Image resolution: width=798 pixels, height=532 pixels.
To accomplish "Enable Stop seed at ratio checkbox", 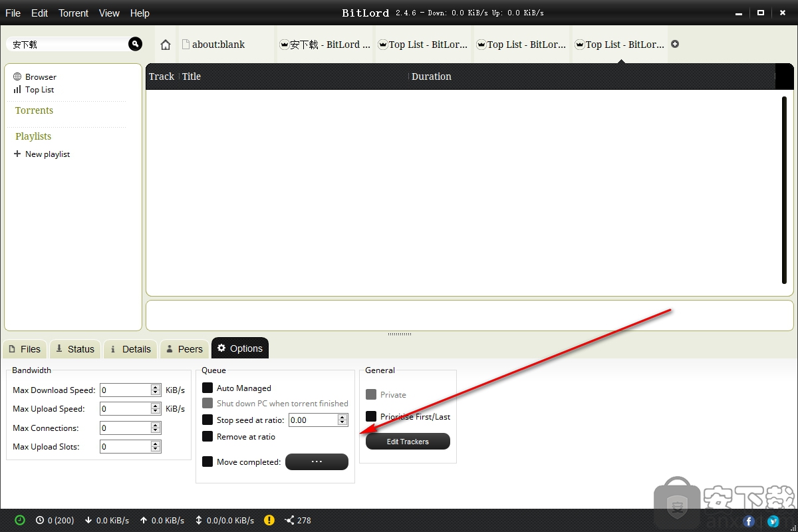I will (x=207, y=420).
